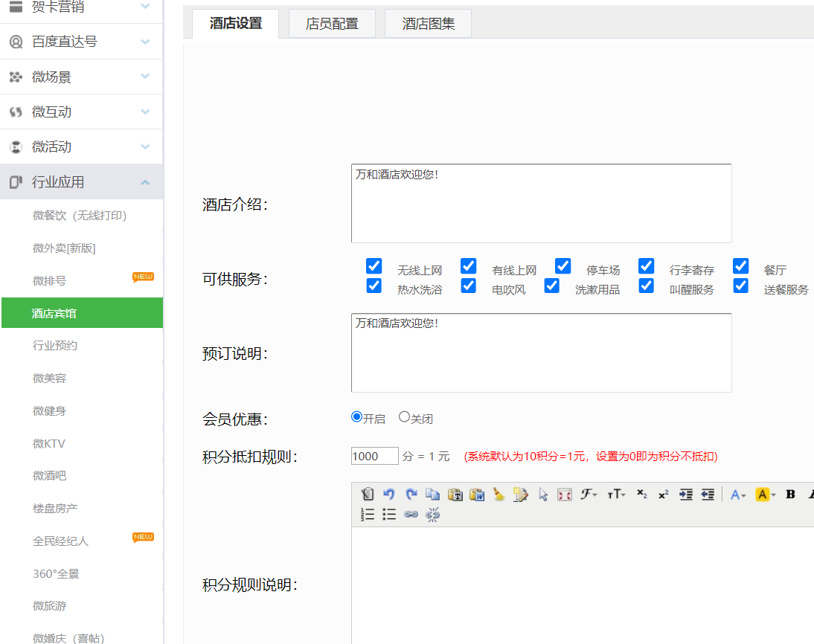Apply ordered numbered list formatting
Viewport: 814px width, 644px height.
click(x=368, y=515)
